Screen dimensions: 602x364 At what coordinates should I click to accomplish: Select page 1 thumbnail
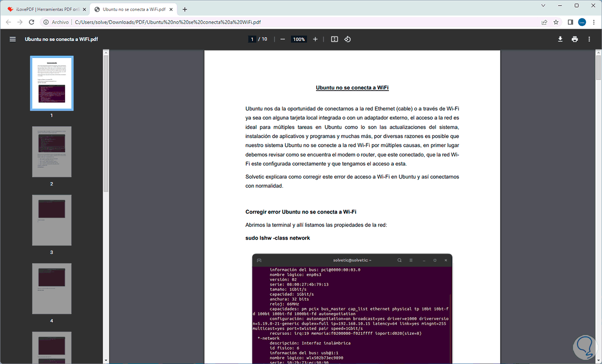pos(52,83)
